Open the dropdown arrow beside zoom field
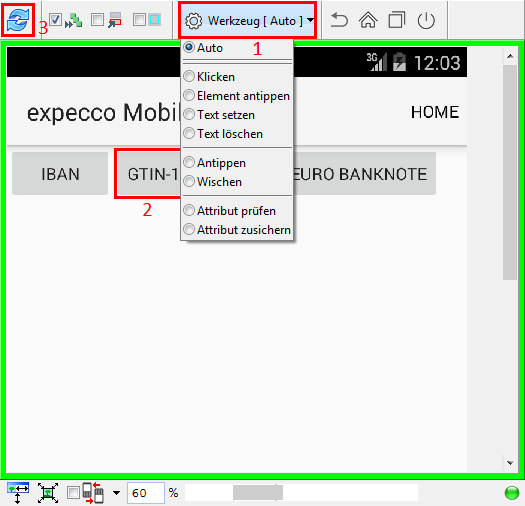 pyautogui.click(x=116, y=493)
